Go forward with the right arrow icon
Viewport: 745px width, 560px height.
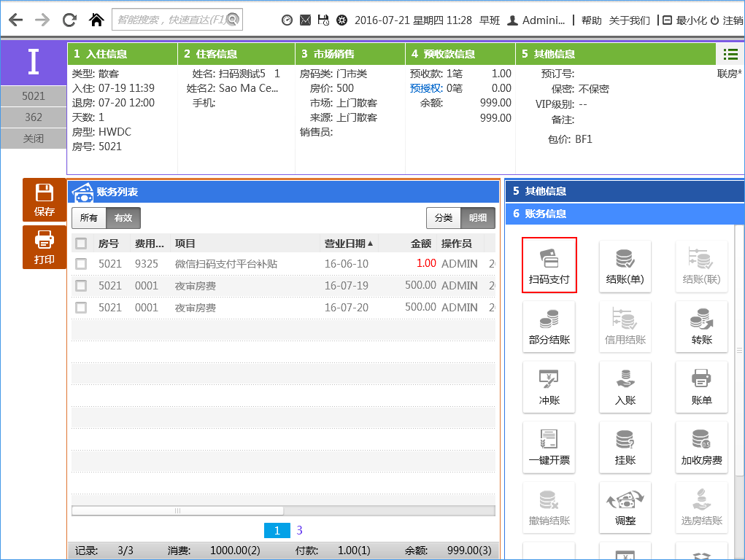(42, 20)
